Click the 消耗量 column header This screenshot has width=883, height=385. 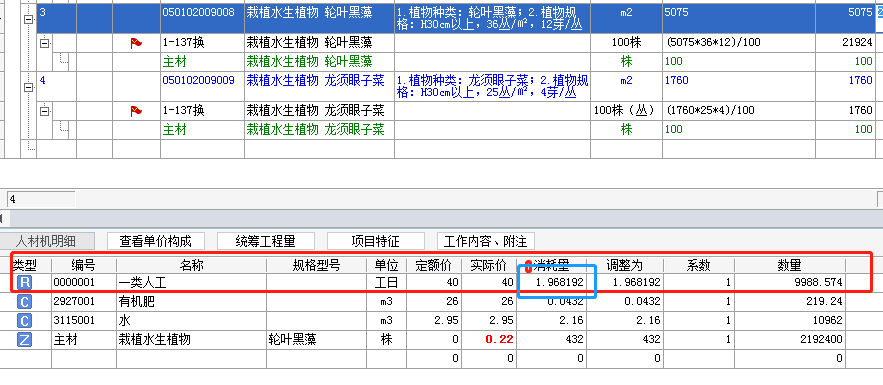(551, 265)
